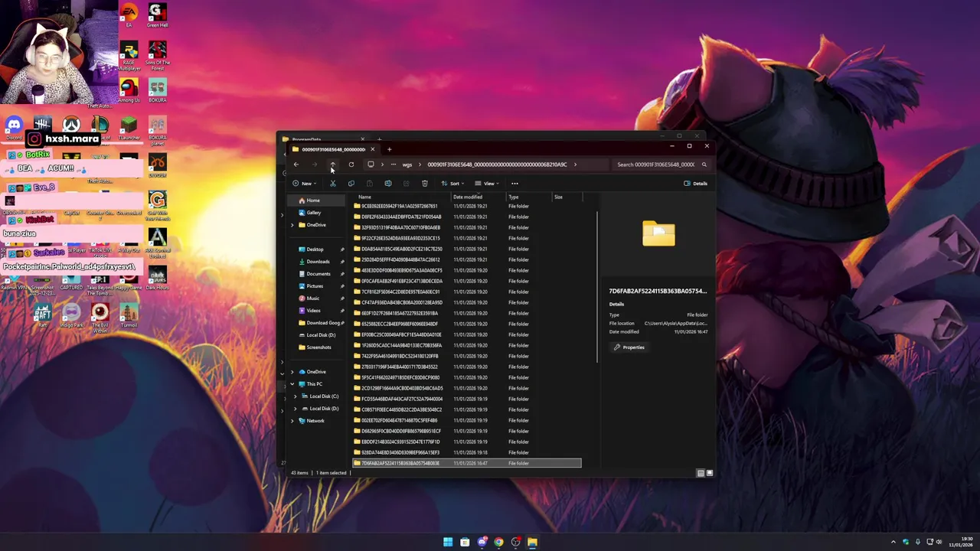The height and width of the screenshot is (551, 980).
Task: Go back to the previous folder
Action: pos(296,165)
